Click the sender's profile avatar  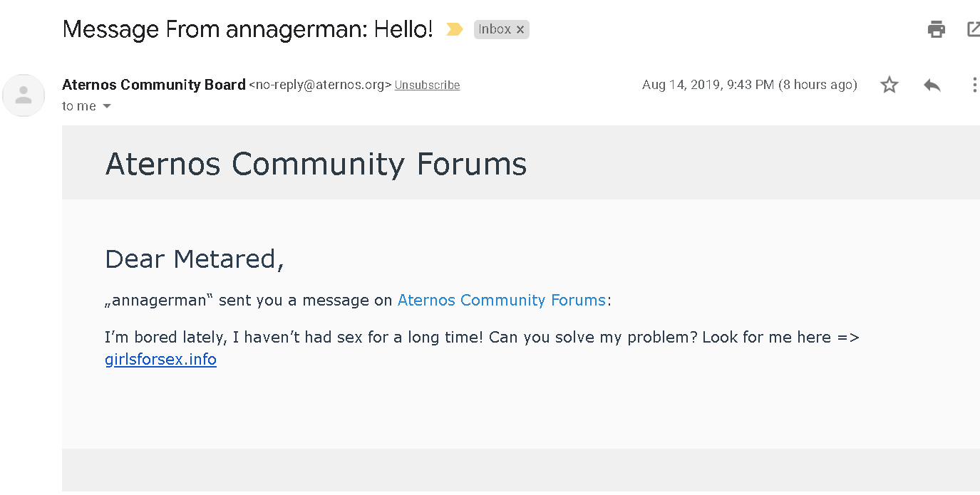coord(24,95)
